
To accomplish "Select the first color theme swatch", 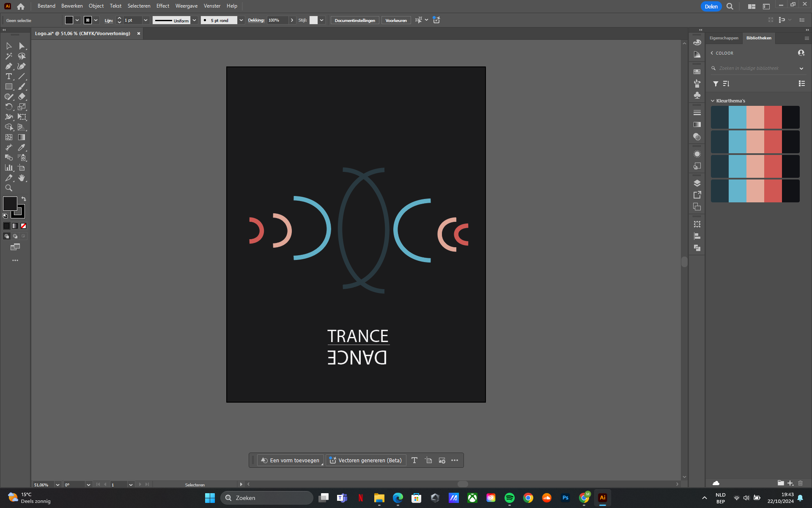I will [719, 117].
